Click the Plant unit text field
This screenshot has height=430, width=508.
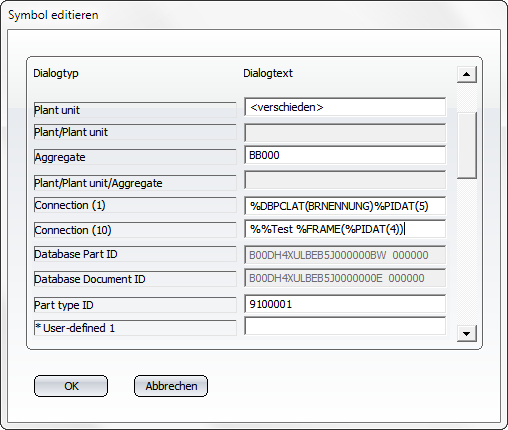pyautogui.click(x=345, y=107)
